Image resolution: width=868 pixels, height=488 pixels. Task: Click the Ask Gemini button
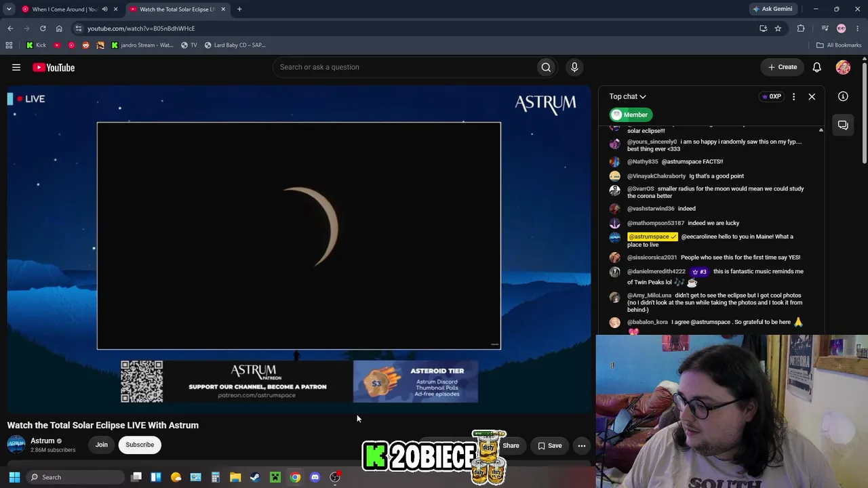coord(772,9)
